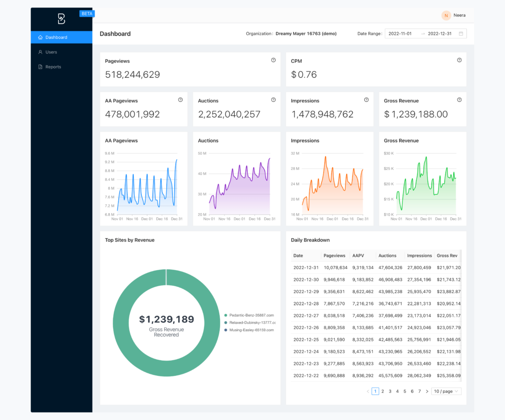The width and height of the screenshot is (505, 420).
Task: Open the Auctions card help icon
Action: 273,99
